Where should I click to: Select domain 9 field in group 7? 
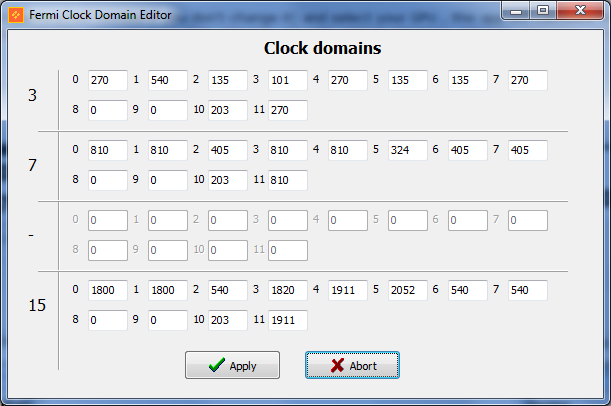pyautogui.click(x=168, y=180)
